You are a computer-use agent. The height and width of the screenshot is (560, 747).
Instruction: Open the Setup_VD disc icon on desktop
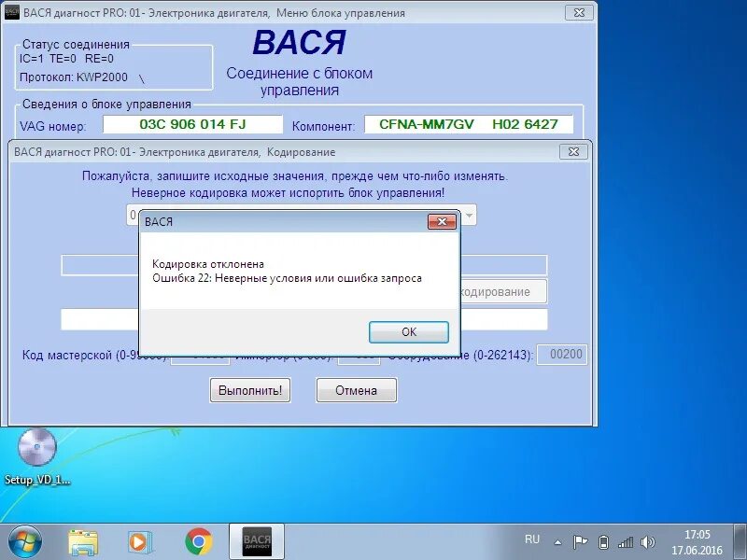pos(37,457)
